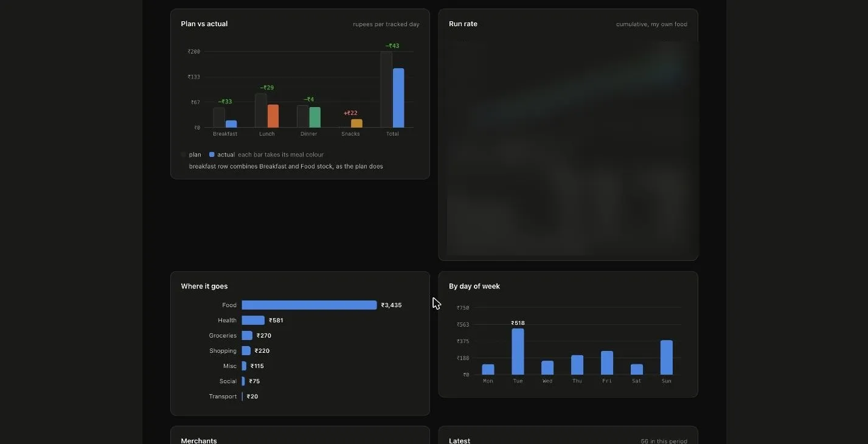Select the "rupees per tracked day" subtitle
Image resolution: width=868 pixels, height=444 pixels.
pos(386,24)
